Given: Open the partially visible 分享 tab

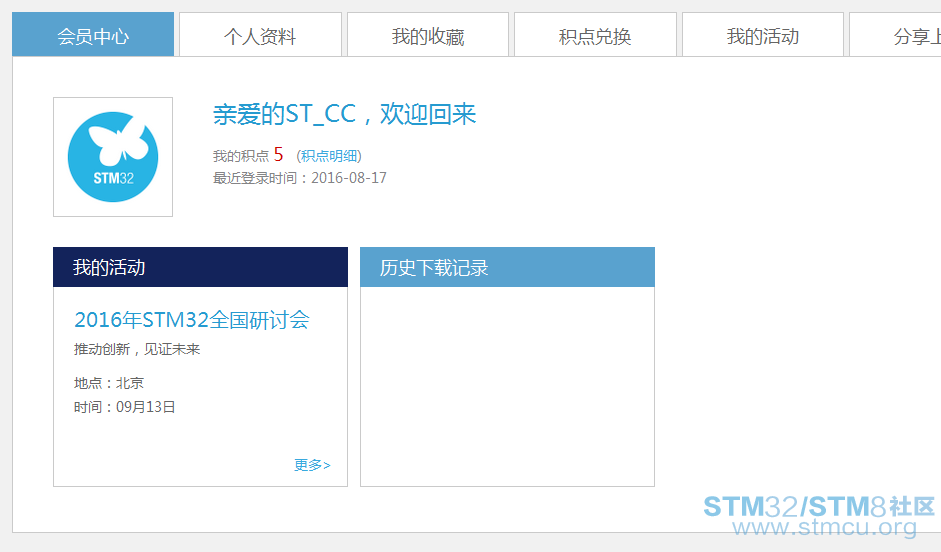Looking at the screenshot, I should tap(895, 35).
